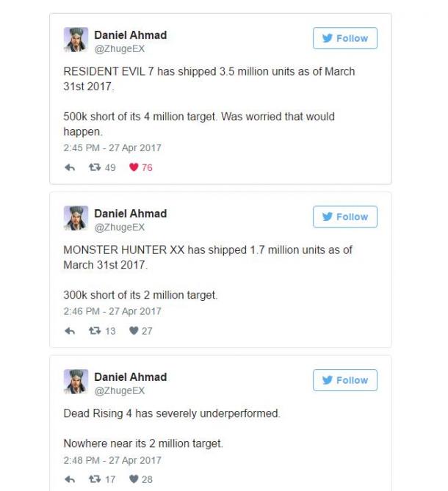This screenshot has width=448, height=491.
Task: Open avatar in the Dead Rising 4 tweet
Action: tap(76, 382)
